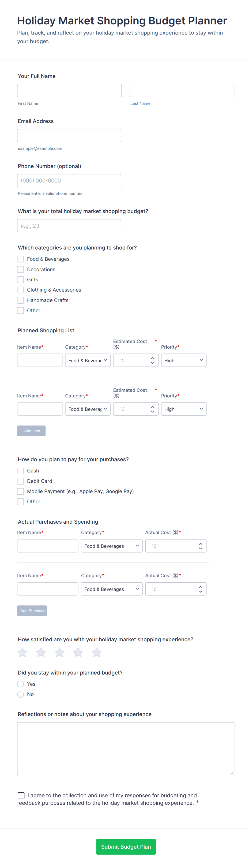Accept the data collection consent checkbox

21,796
